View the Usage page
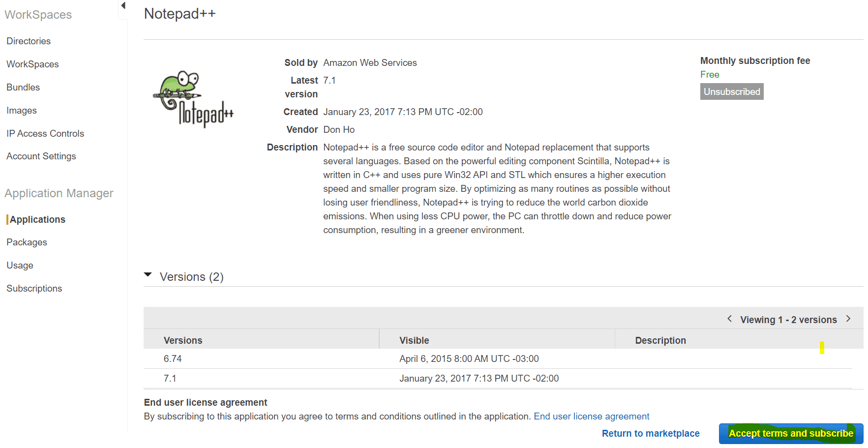The height and width of the screenshot is (448, 868). point(20,266)
